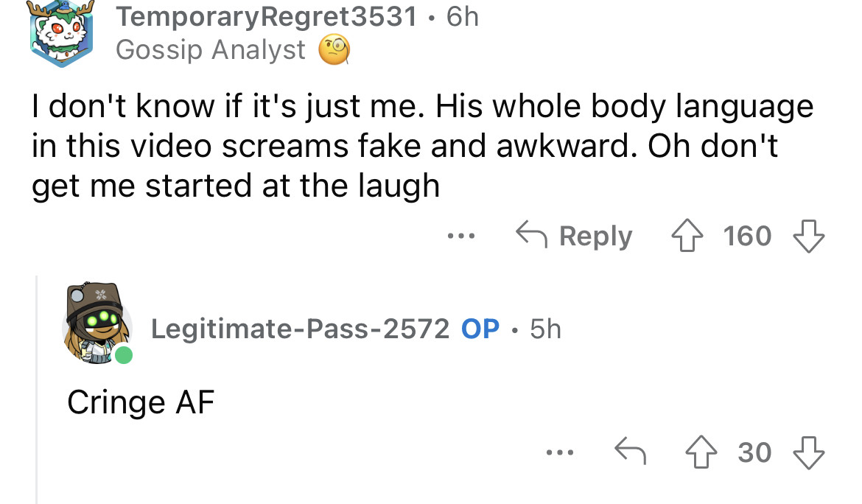Reply to TemporaryRegret3531's comment
The height and width of the screenshot is (504, 862).
coord(575,237)
